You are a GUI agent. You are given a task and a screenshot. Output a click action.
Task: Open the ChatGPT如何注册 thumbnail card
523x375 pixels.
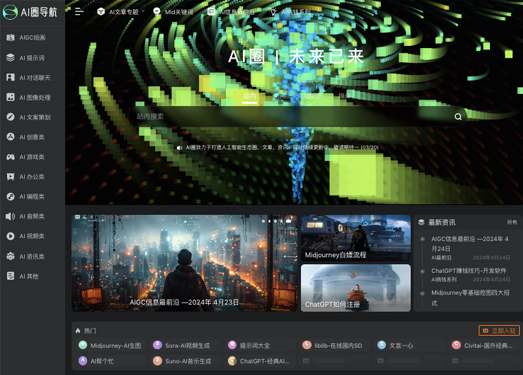pyautogui.click(x=356, y=288)
